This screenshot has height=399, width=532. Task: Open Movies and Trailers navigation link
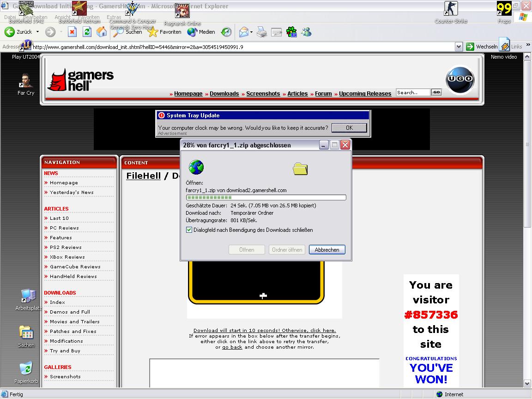pyautogui.click(x=75, y=321)
